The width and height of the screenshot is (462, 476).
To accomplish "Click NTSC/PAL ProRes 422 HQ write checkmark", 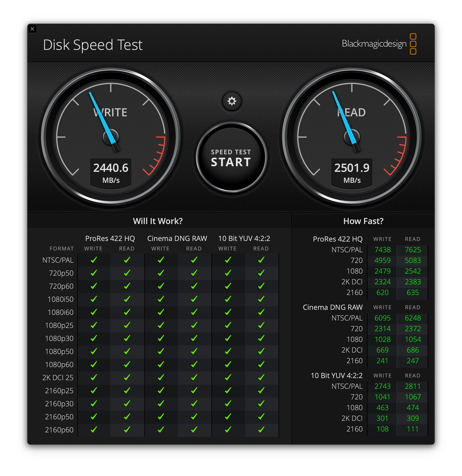I will [94, 260].
